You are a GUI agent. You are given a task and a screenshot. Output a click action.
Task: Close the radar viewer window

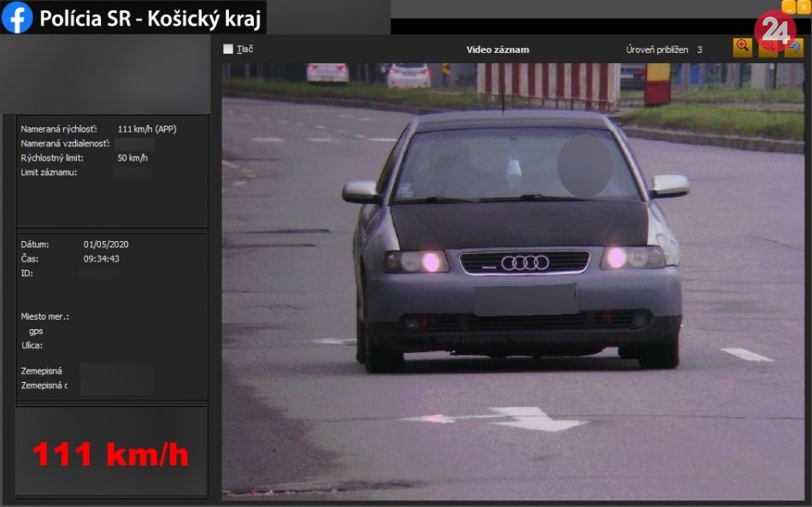pos(803,7)
